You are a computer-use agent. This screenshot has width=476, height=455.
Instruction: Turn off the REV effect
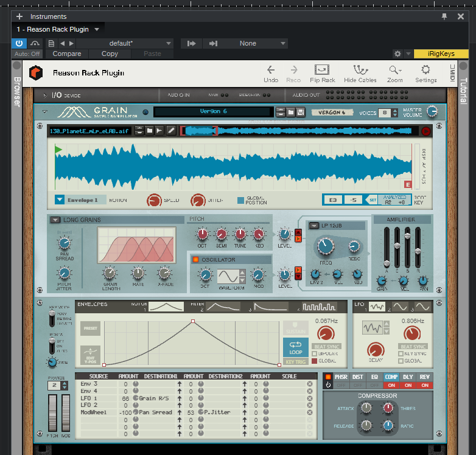[x=425, y=385]
